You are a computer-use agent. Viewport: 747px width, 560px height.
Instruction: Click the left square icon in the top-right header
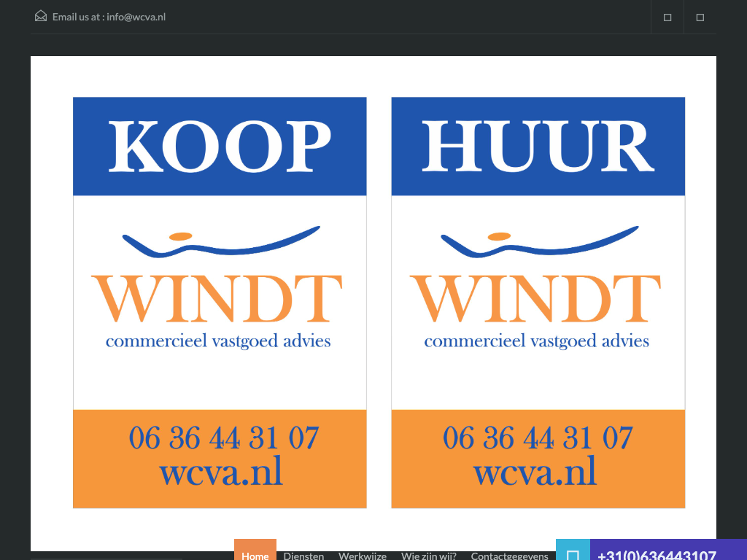[x=667, y=17]
